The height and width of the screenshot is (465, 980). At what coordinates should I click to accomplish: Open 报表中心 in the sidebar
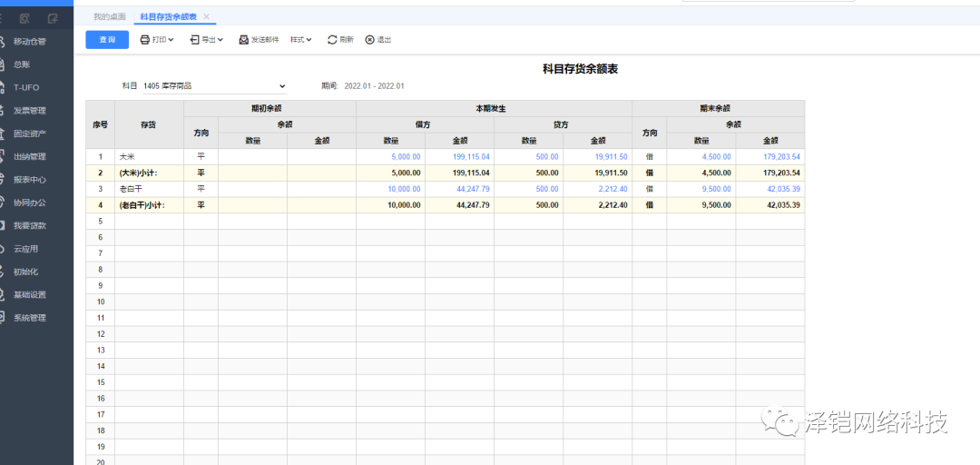(30, 180)
